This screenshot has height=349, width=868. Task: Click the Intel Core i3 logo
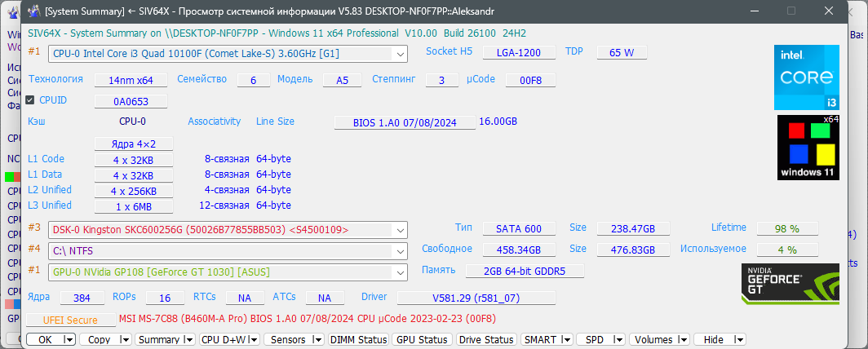[807, 77]
